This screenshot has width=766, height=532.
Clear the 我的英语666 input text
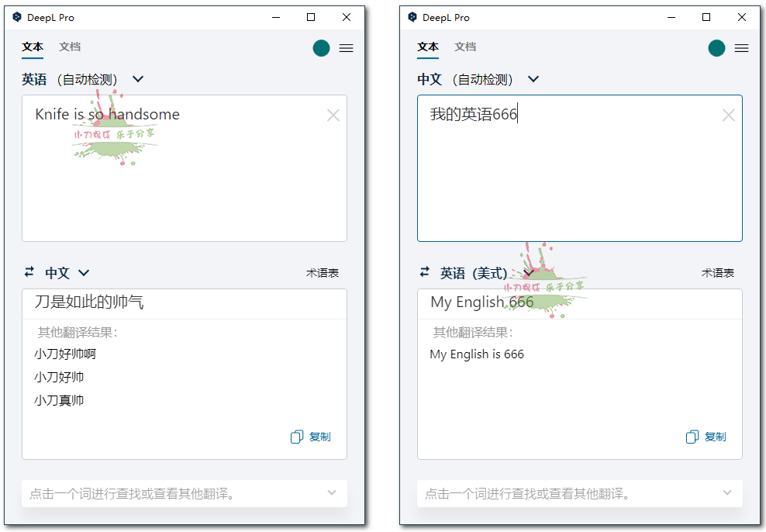coord(729,115)
